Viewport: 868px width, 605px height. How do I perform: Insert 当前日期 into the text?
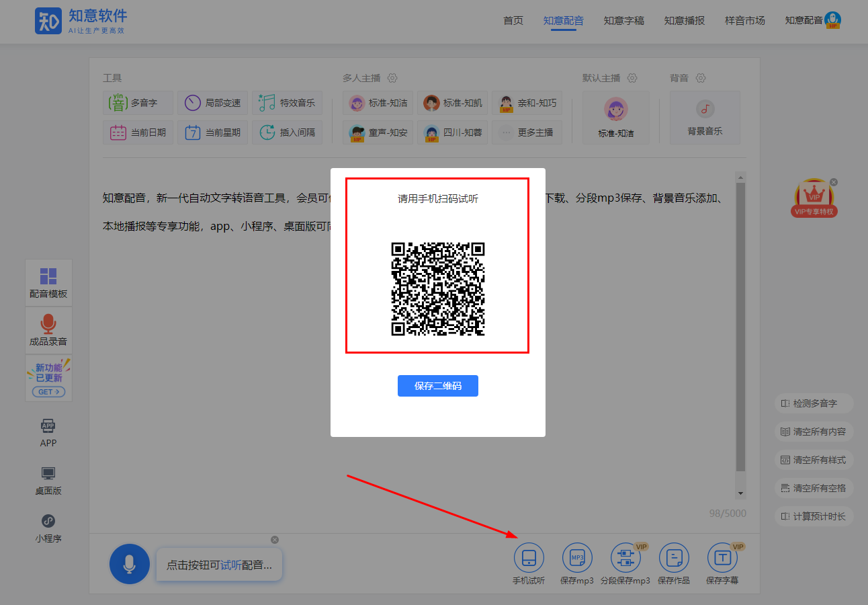[x=138, y=132]
